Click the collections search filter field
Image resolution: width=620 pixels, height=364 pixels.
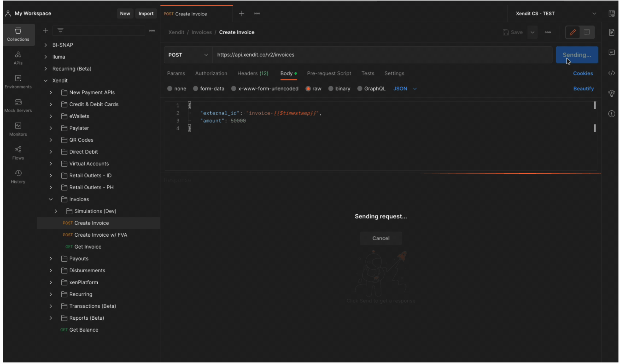99,31
